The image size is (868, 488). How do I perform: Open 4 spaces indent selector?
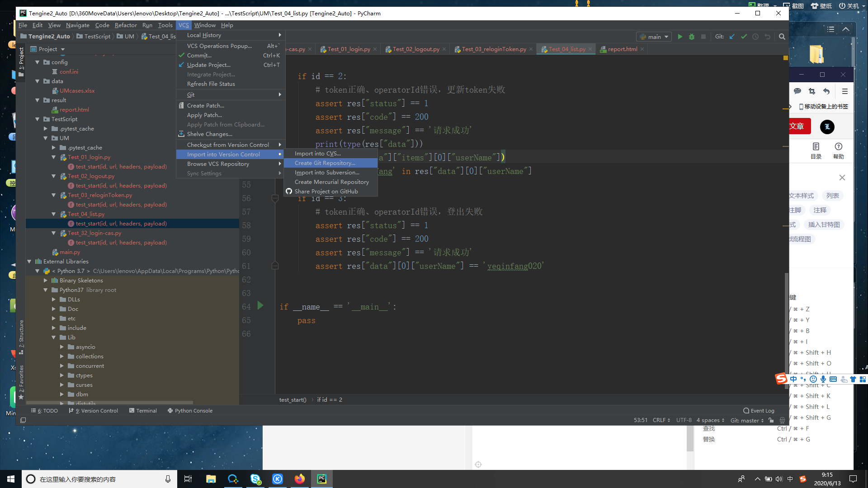[x=710, y=420]
